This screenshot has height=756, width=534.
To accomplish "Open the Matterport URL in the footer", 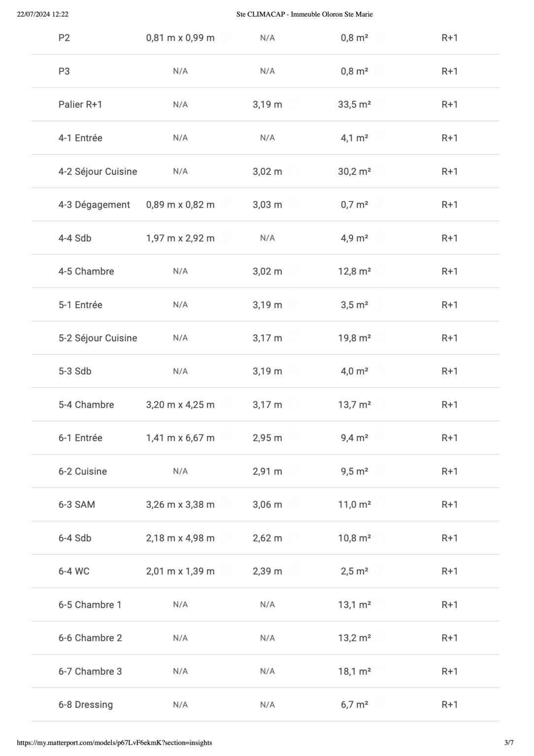I will [x=114, y=743].
